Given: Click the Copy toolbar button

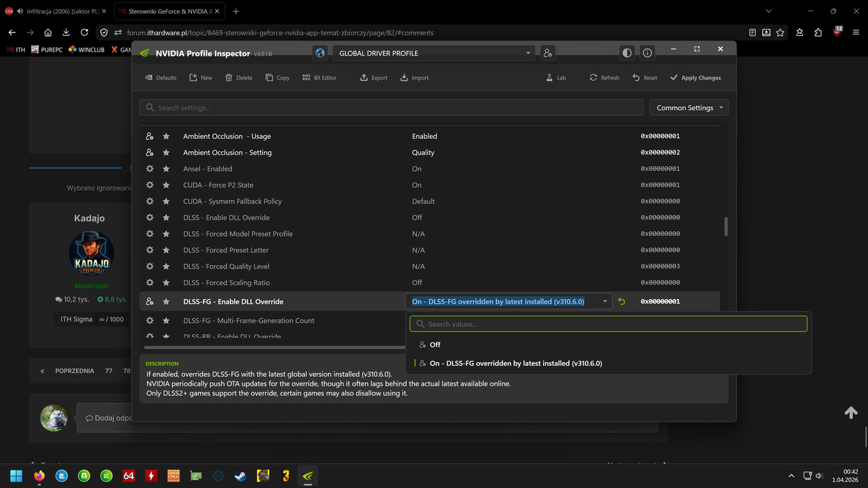Looking at the screenshot, I should [278, 78].
